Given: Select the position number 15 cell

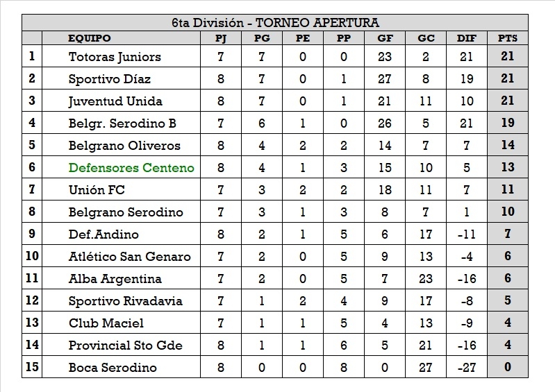Looking at the screenshot, I should click(x=32, y=368).
